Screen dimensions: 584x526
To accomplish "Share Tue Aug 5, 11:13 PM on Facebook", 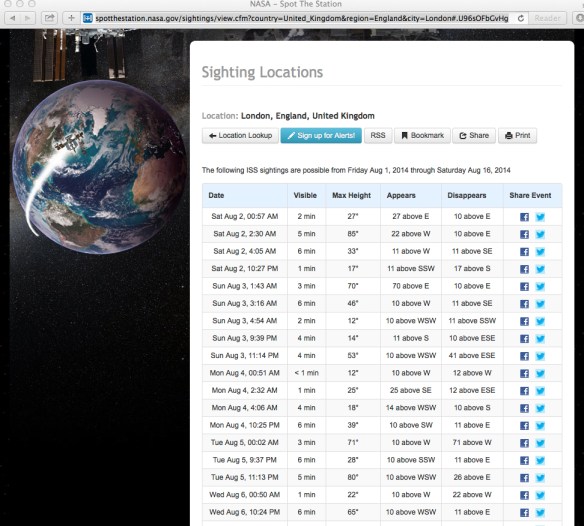I will click(524, 478).
